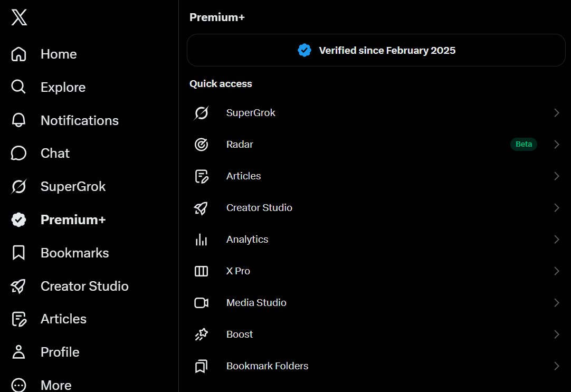Click the Radar target icon
This screenshot has height=392, width=571.
click(x=202, y=145)
